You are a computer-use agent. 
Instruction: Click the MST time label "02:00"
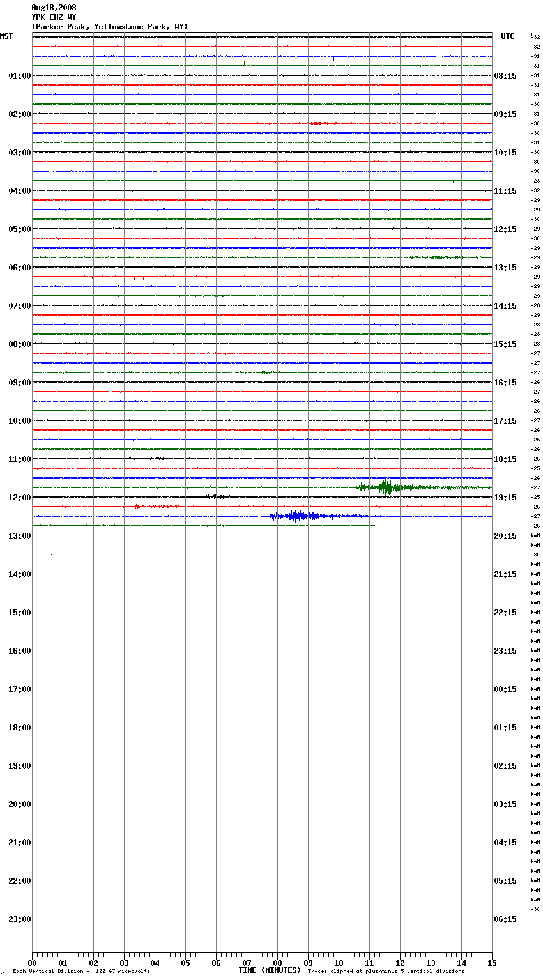point(20,114)
